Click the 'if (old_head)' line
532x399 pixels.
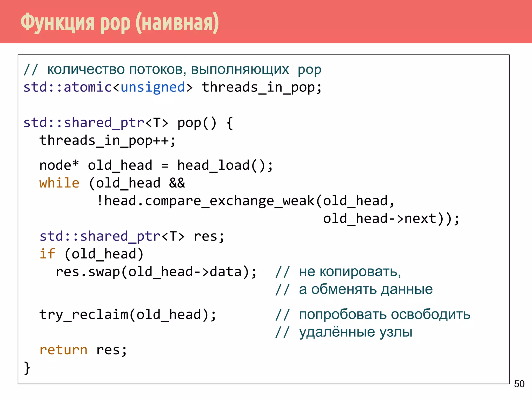pos(91,254)
